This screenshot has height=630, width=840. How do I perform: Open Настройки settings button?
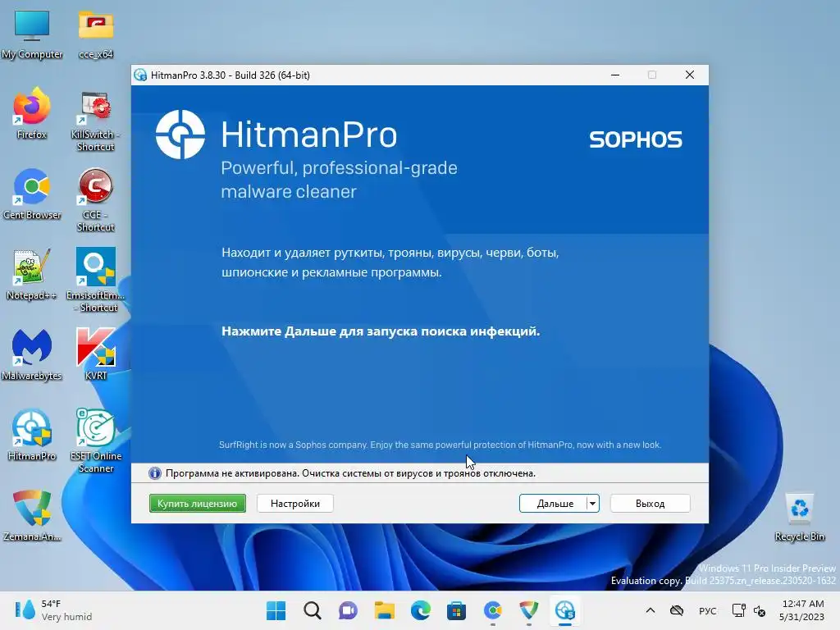click(295, 504)
